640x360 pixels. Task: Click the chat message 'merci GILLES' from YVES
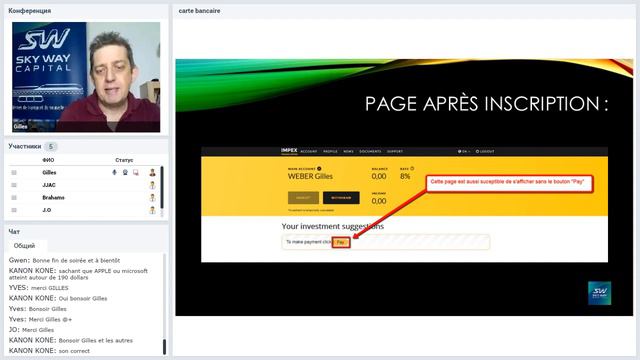click(x=50, y=288)
